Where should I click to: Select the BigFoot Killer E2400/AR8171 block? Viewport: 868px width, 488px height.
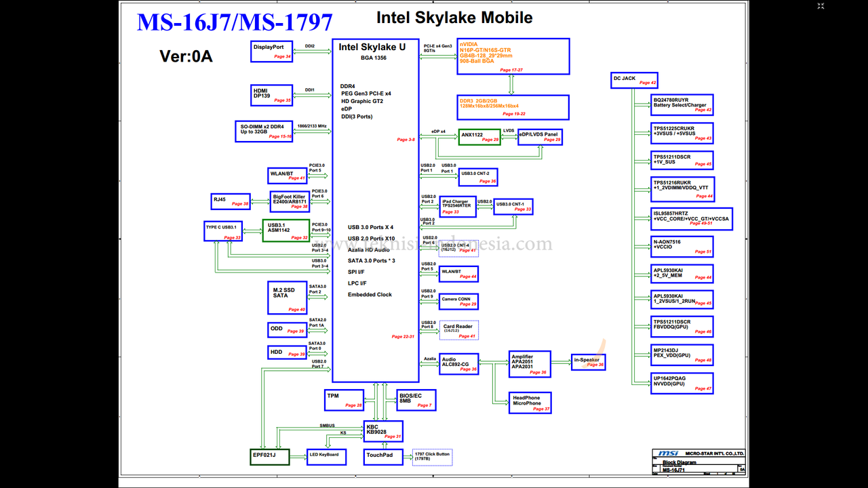click(290, 201)
